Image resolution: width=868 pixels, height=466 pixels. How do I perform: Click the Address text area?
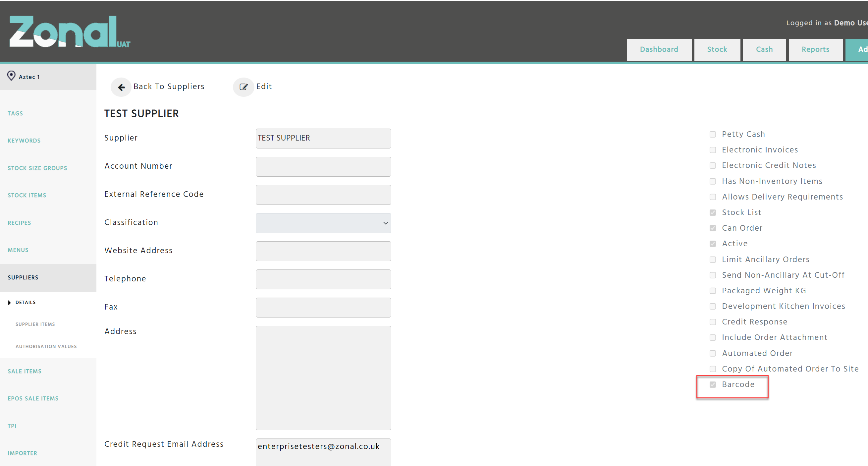point(323,378)
